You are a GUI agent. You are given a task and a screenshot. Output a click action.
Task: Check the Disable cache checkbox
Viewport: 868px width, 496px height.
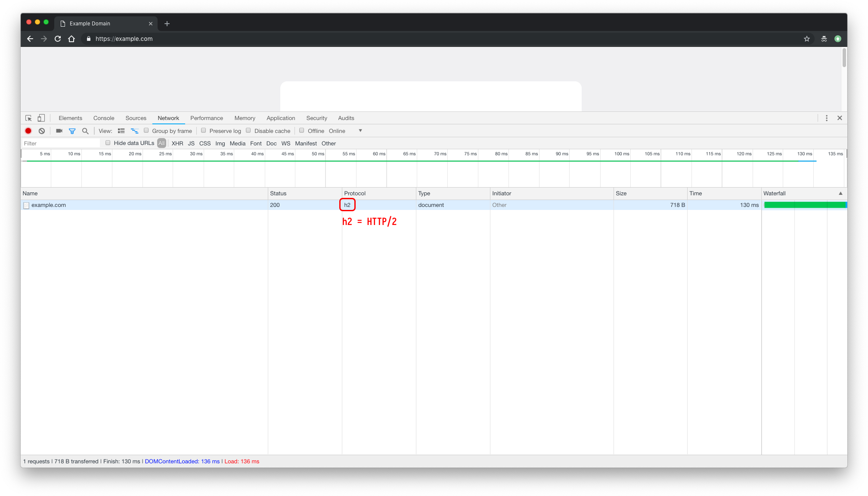(x=248, y=130)
